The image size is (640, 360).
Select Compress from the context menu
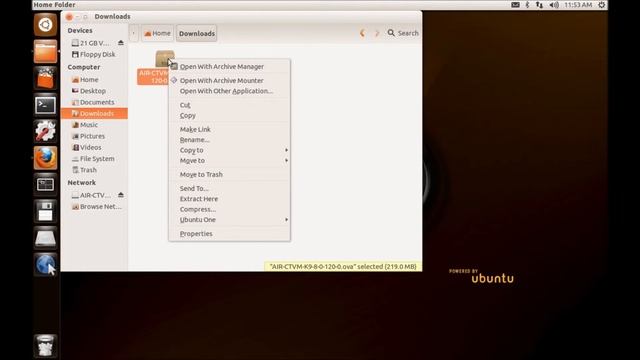pyautogui.click(x=229, y=209)
